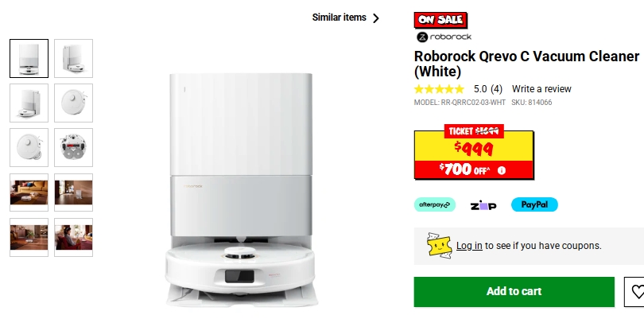644x319 pixels.
Task: View the angled dock thumbnail in top row
Action: coord(73,58)
